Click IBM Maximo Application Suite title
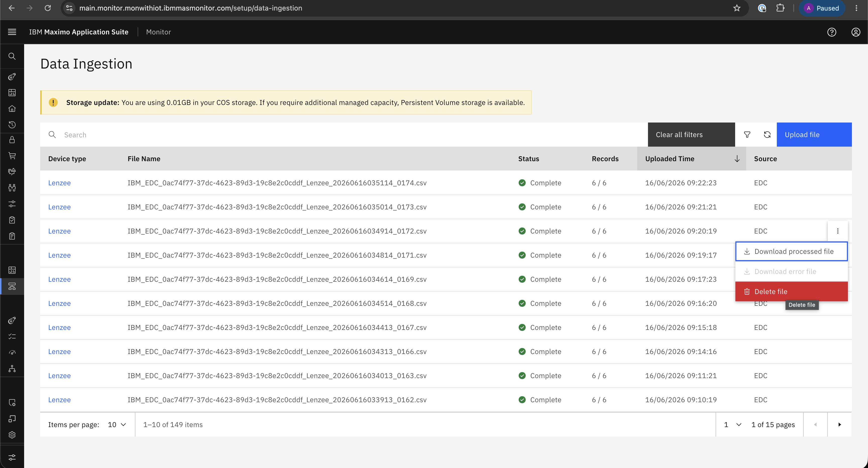 [x=79, y=32]
